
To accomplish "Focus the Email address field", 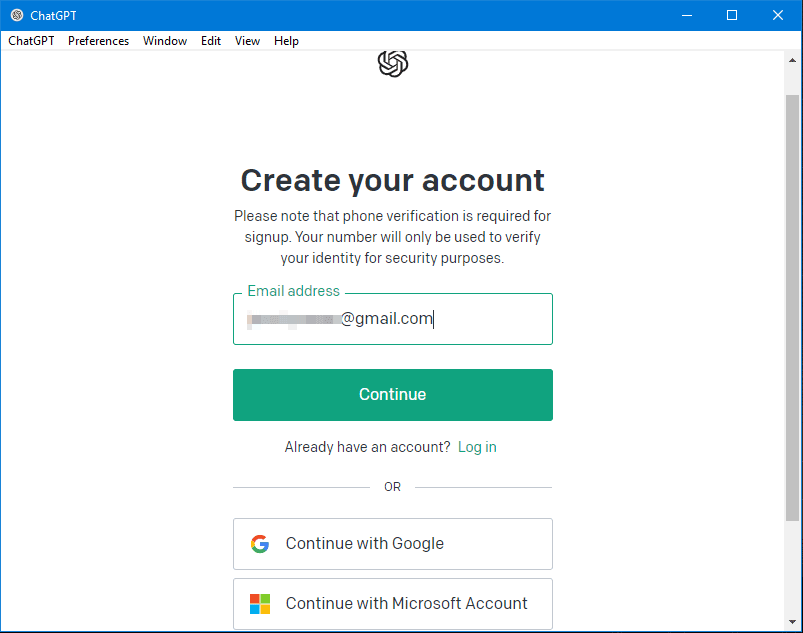I will [393, 319].
